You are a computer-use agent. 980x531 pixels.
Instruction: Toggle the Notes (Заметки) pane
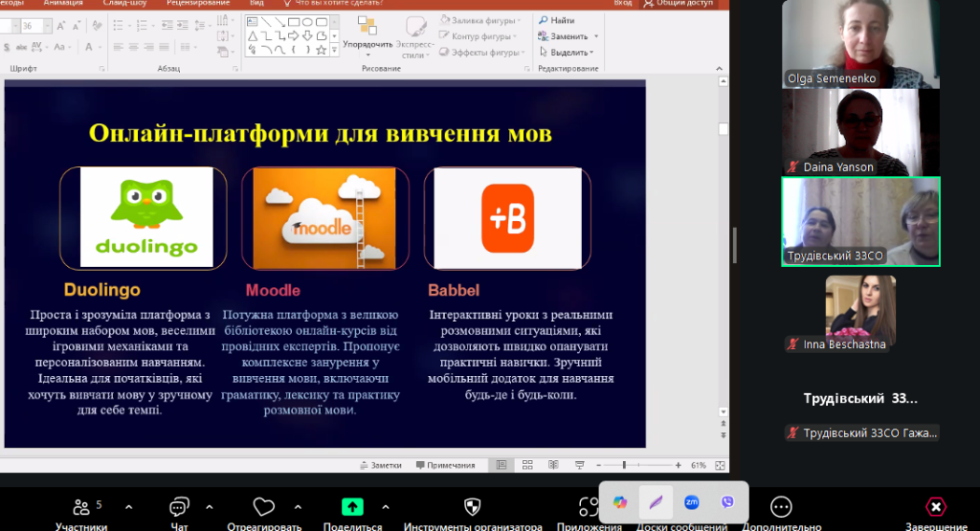(380, 466)
